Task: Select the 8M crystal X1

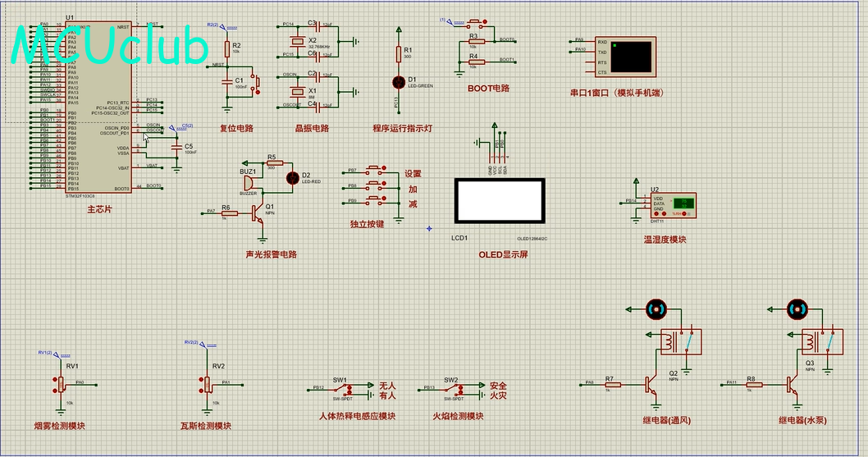Action: point(298,91)
